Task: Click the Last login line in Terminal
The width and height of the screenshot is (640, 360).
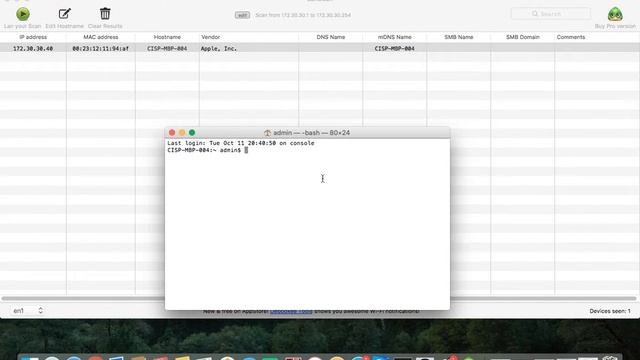Action: pos(241,143)
